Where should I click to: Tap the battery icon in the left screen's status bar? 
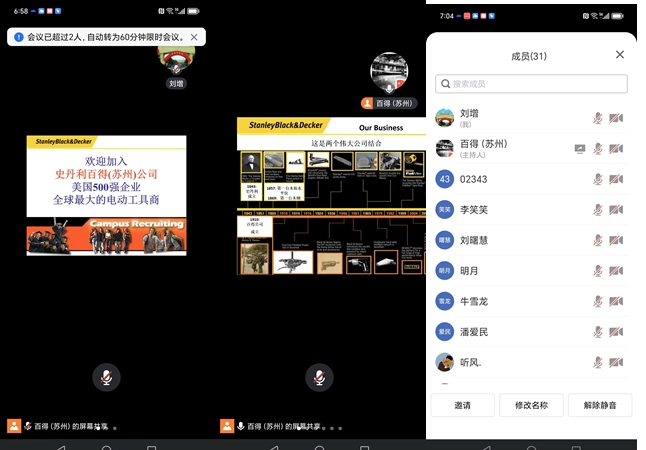(193, 11)
